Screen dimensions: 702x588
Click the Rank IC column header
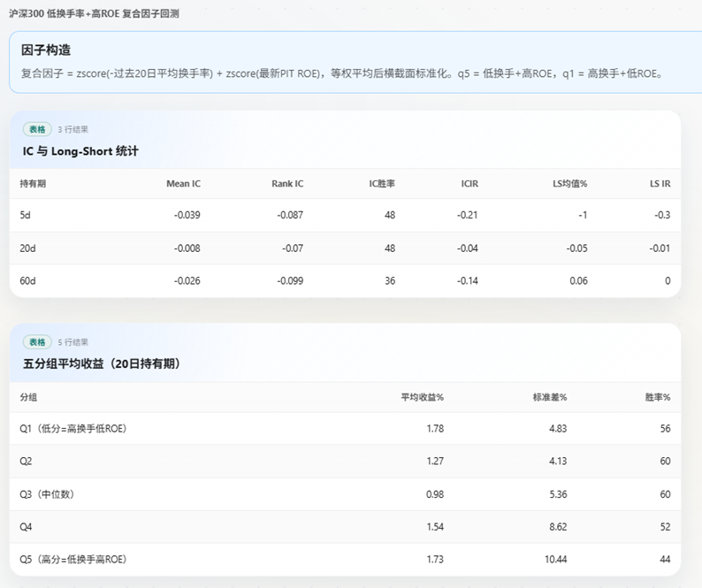click(287, 184)
